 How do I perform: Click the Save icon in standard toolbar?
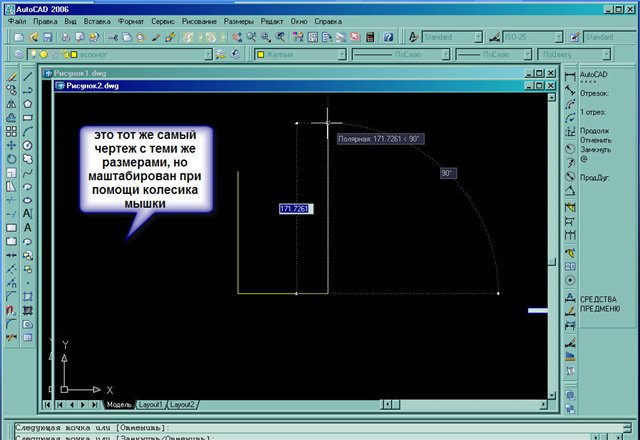click(50, 37)
